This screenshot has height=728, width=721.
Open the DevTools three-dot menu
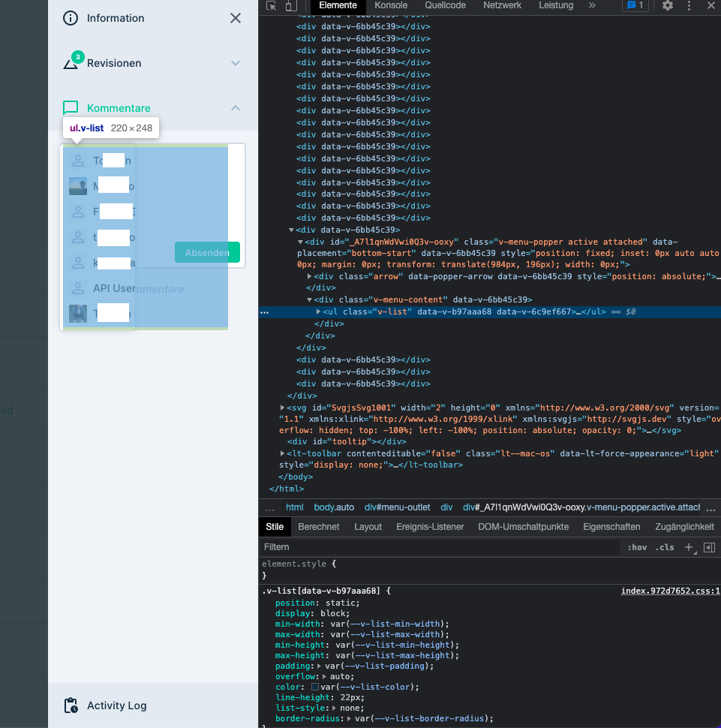tap(689, 5)
